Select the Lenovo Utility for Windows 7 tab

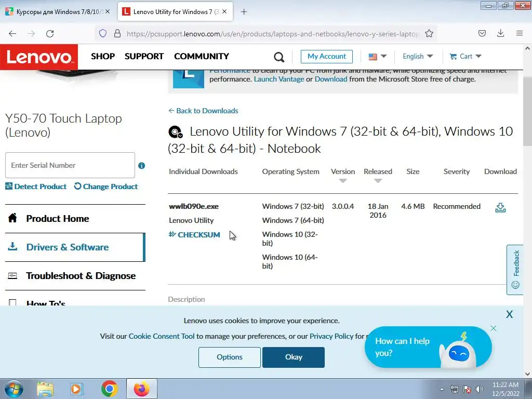point(175,11)
